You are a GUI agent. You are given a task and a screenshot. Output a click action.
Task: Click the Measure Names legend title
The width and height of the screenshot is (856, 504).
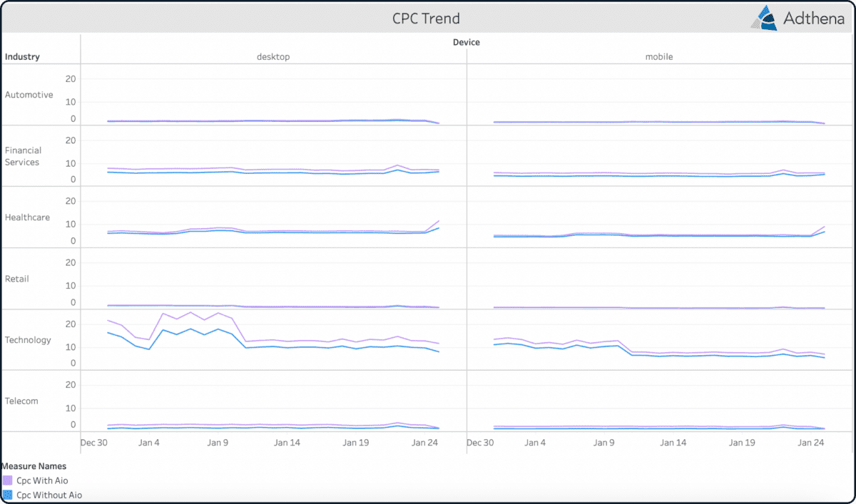click(x=34, y=466)
